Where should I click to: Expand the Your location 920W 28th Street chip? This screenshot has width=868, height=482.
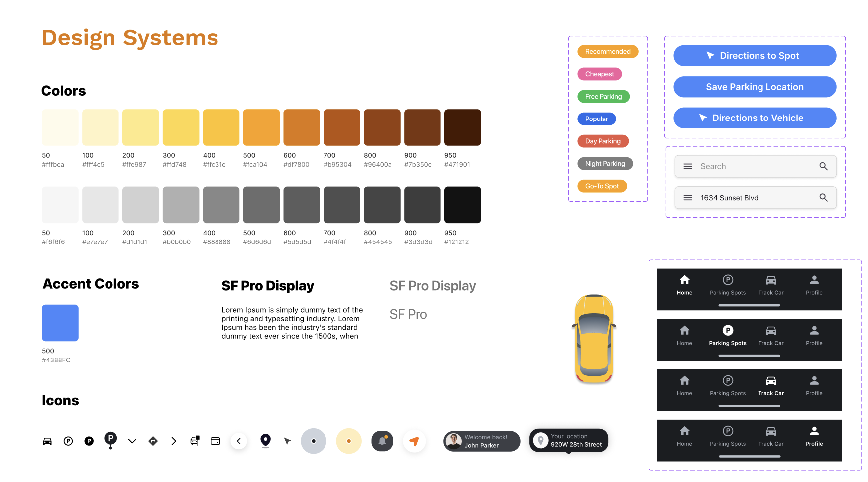pyautogui.click(x=568, y=441)
